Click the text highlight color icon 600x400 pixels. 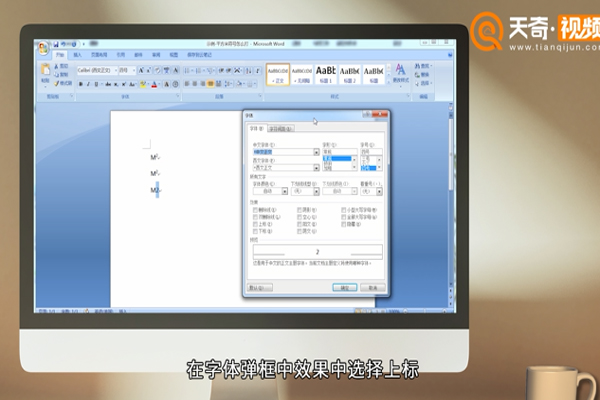[144, 84]
